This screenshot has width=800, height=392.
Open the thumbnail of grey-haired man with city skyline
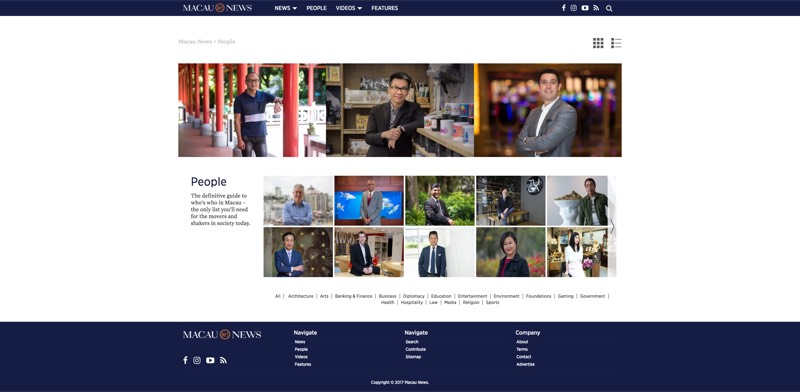click(x=298, y=201)
